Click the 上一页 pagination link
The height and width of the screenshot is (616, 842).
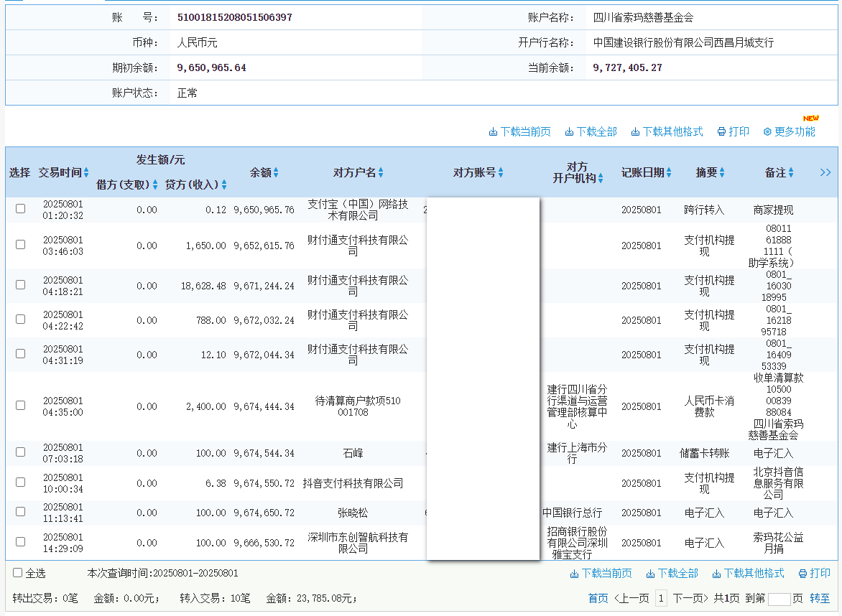(631, 598)
